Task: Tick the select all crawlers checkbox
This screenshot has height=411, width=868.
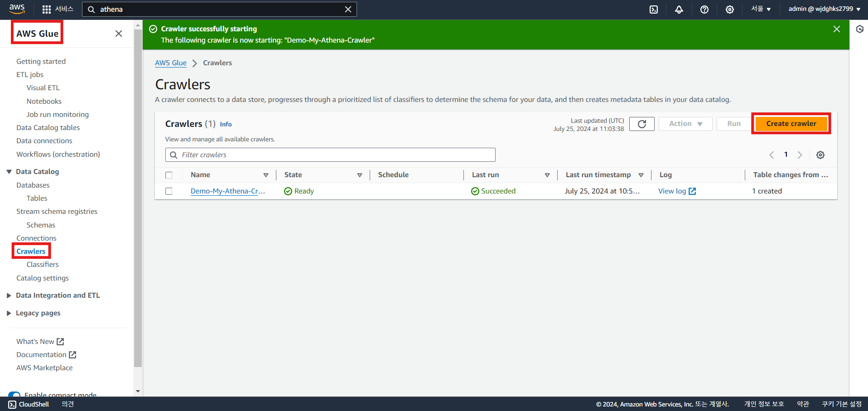Action: point(169,175)
